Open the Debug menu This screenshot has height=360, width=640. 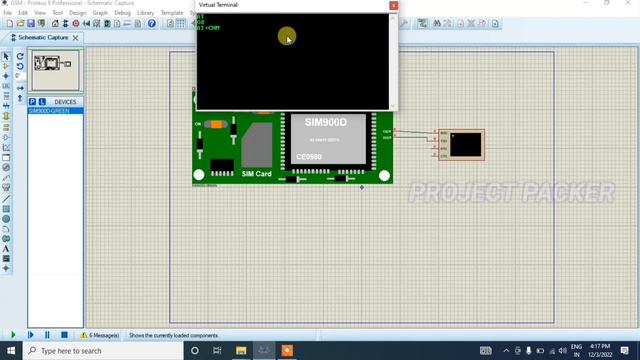click(122, 13)
